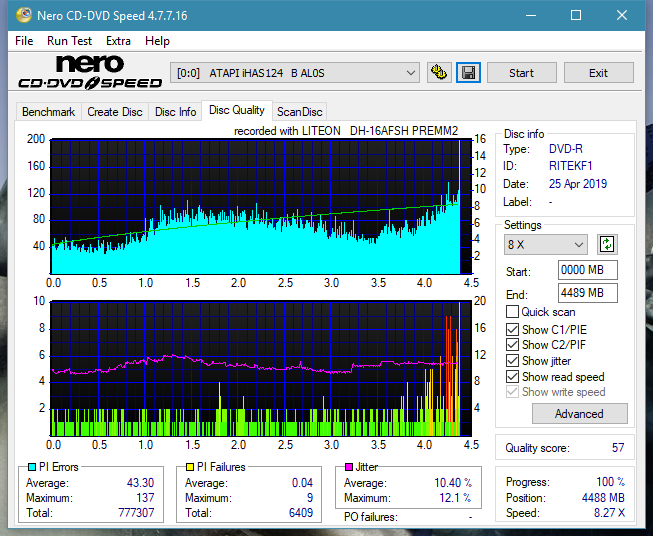653x536 pixels.
Task: Toggle the Quick scan checkbox
Action: click(512, 312)
